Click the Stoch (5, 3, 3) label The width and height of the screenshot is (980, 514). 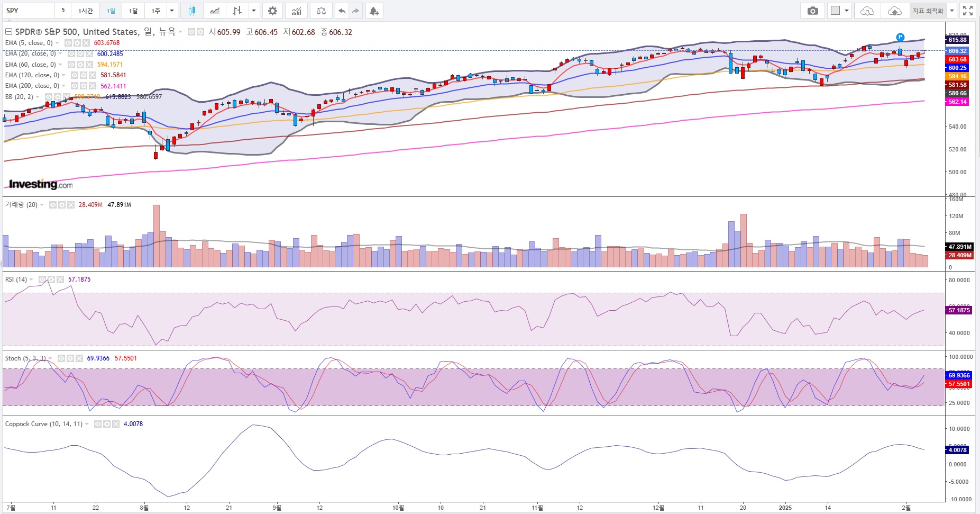point(25,358)
